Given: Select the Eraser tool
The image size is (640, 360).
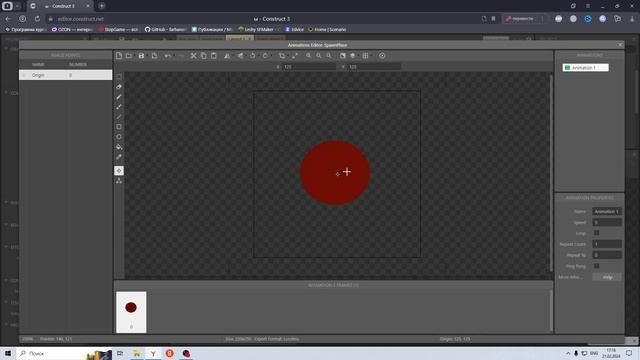Looking at the screenshot, I should pyautogui.click(x=119, y=87).
